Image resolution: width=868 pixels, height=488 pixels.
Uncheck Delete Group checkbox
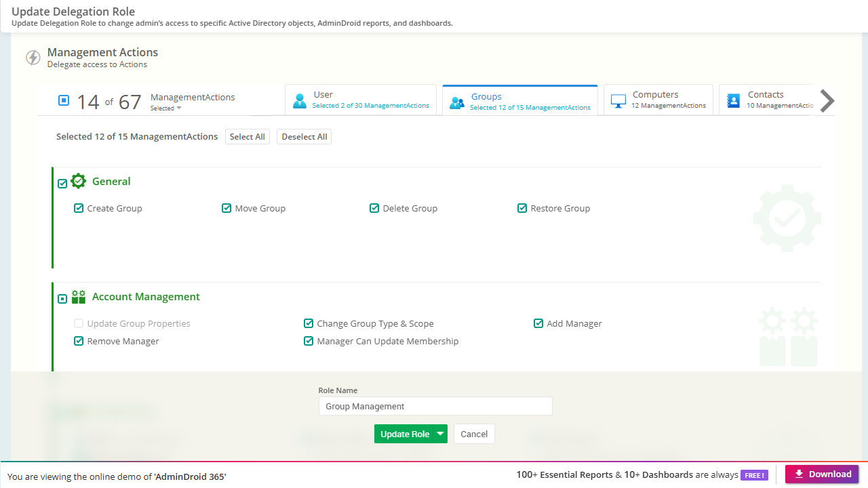374,208
